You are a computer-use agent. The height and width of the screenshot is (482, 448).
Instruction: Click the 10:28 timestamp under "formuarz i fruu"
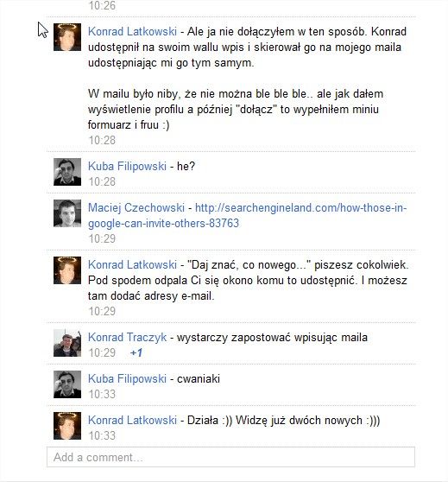(x=102, y=140)
